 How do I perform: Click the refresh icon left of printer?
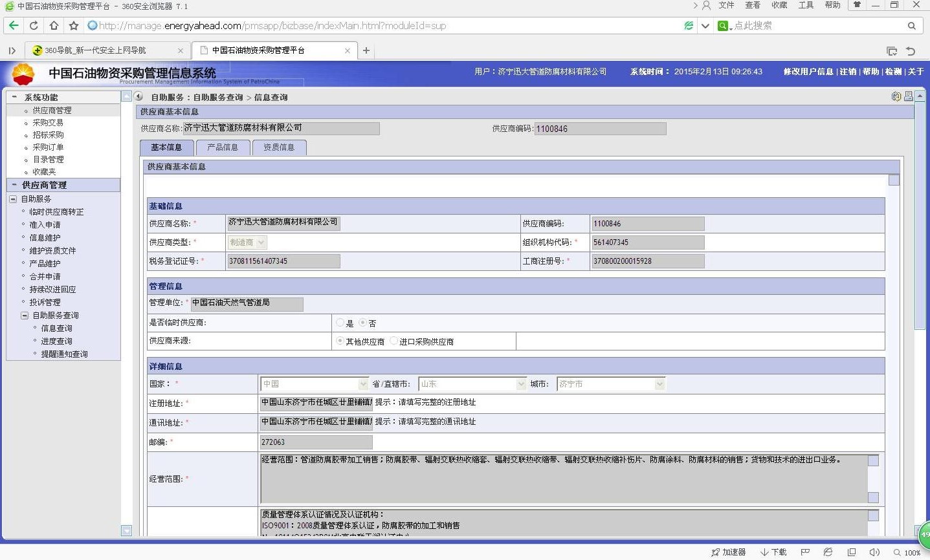[896, 96]
